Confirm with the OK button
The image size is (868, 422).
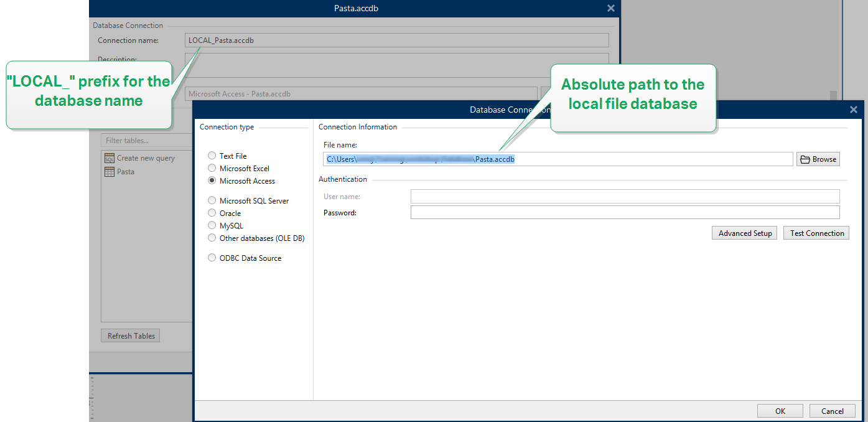780,411
